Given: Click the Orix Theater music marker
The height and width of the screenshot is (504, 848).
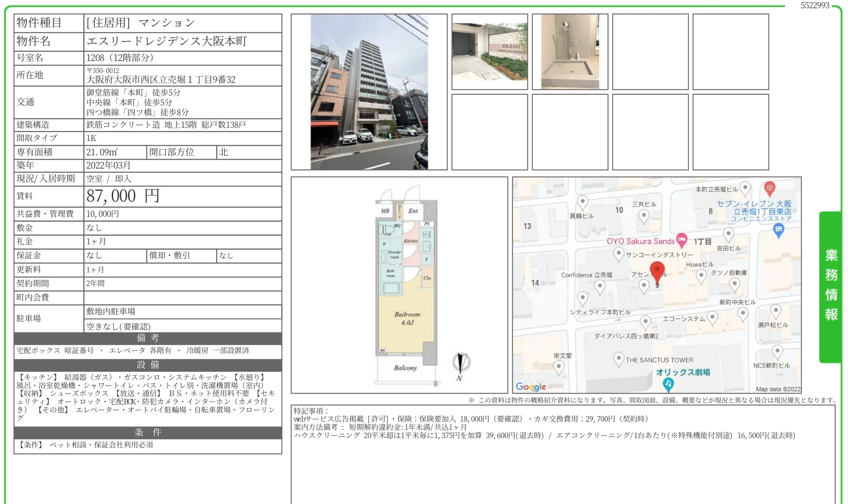Looking at the screenshot, I should pos(668,384).
